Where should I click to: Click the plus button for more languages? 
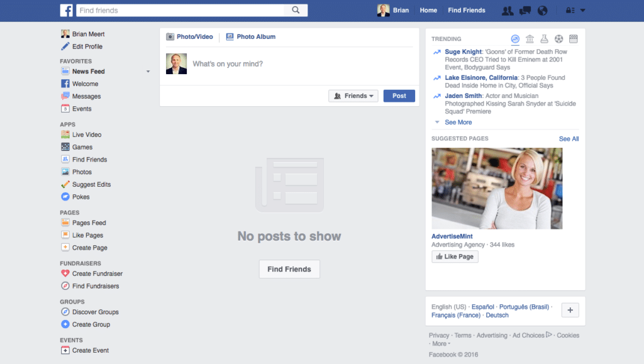pyautogui.click(x=570, y=310)
